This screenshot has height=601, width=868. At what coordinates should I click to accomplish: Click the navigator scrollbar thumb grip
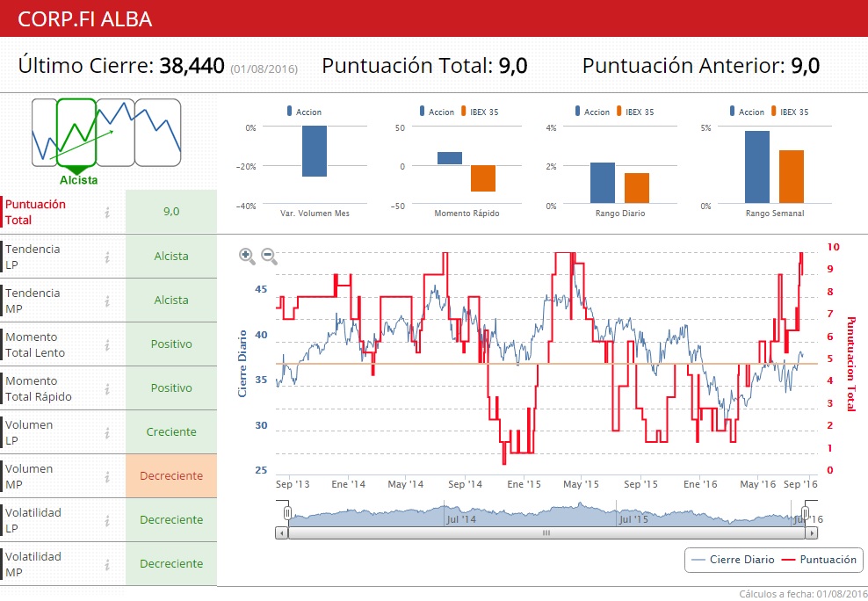tap(546, 533)
